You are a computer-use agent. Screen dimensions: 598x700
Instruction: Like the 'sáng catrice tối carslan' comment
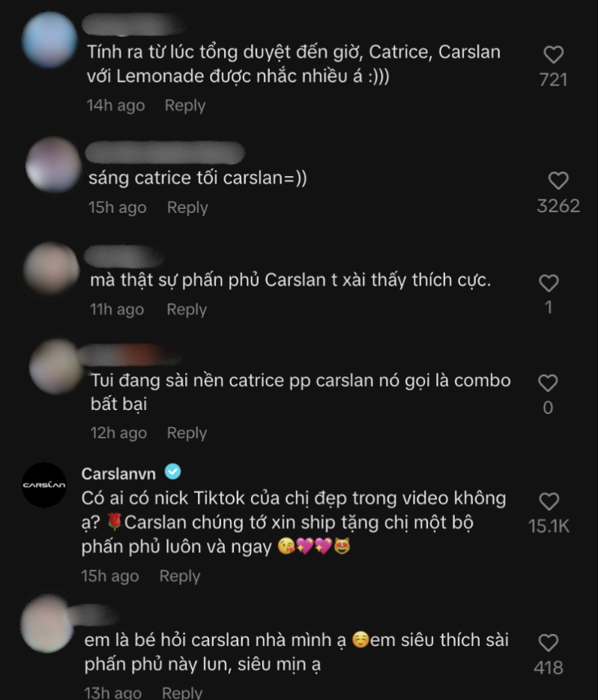coord(558,181)
